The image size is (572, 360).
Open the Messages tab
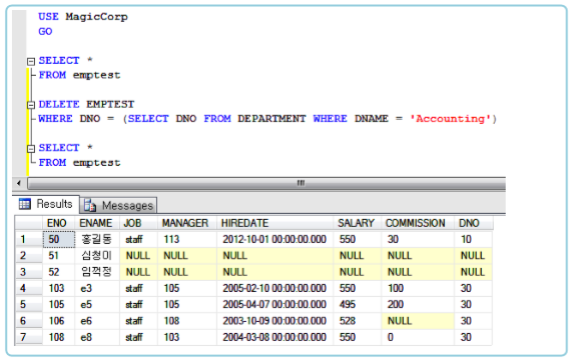tap(119, 205)
